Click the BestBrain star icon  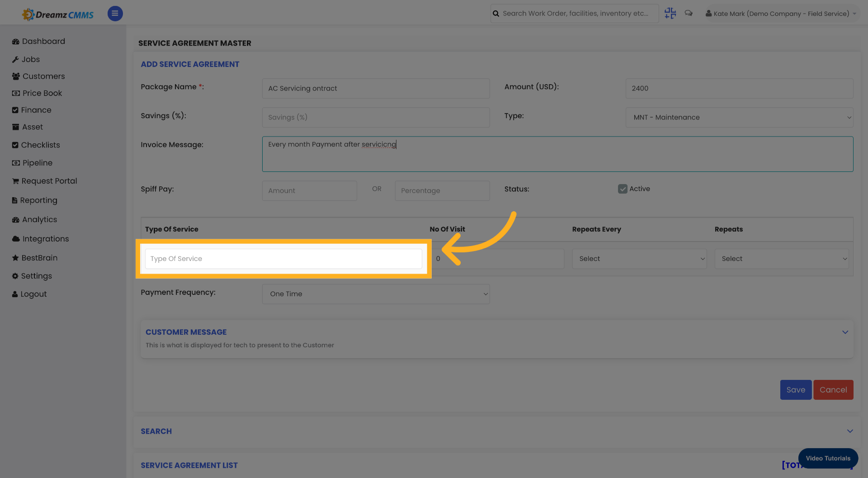(15, 258)
